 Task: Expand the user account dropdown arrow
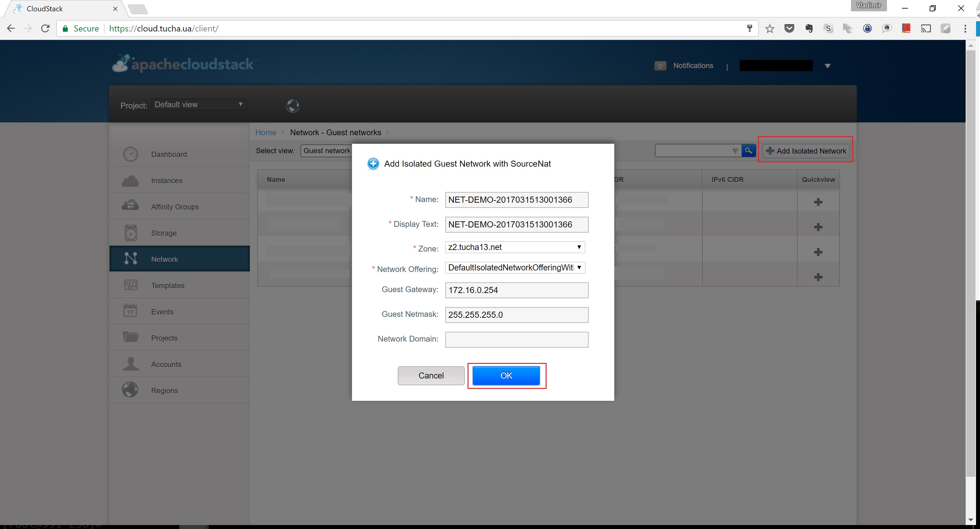827,66
